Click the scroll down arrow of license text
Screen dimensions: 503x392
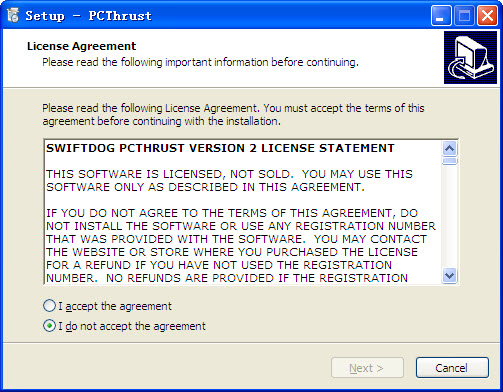(x=450, y=276)
